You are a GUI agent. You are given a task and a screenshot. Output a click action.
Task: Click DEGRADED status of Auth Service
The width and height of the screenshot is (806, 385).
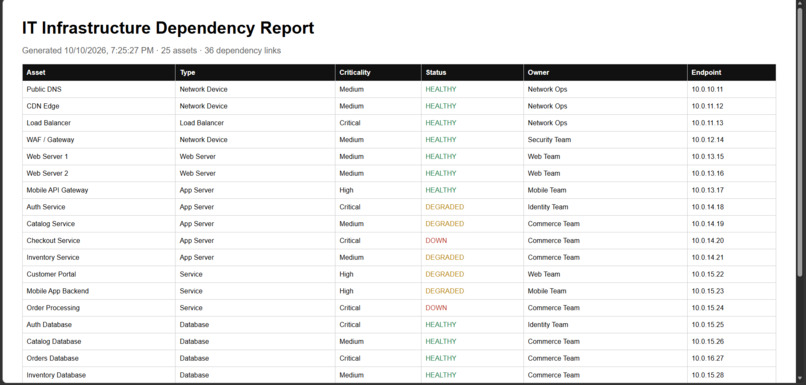coord(445,207)
